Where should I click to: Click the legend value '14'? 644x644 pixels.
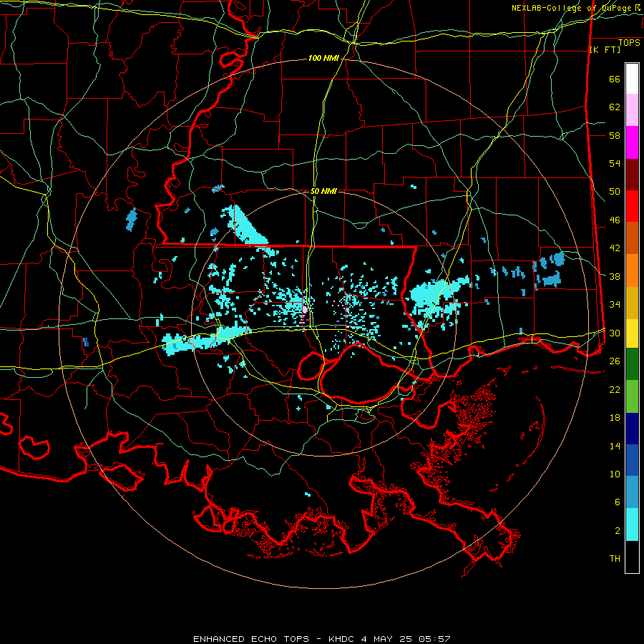[x=615, y=446]
